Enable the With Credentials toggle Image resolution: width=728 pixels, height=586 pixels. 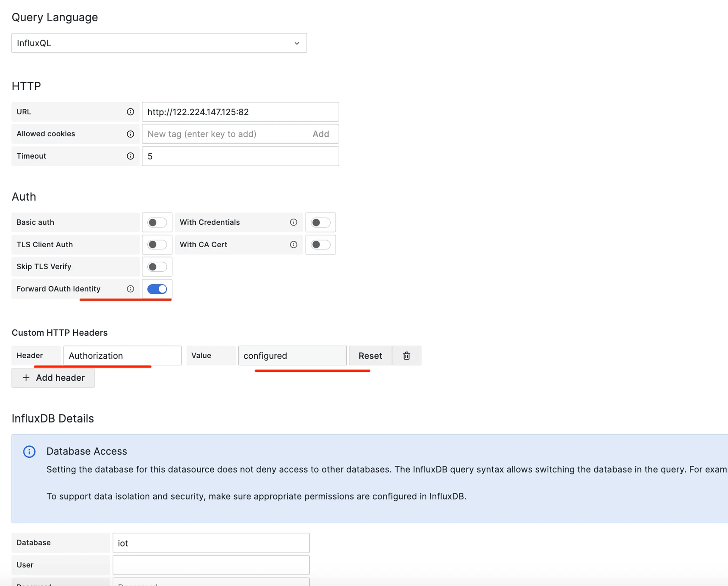coord(320,222)
